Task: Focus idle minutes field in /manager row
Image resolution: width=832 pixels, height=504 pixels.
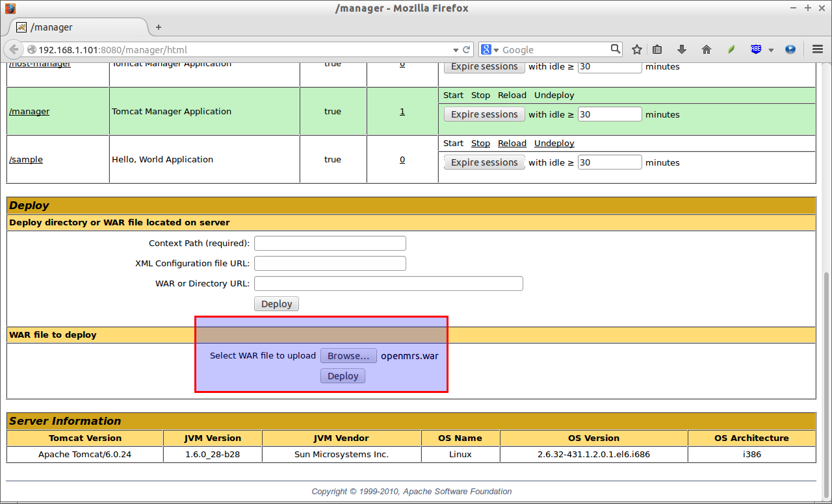Action: pos(610,114)
